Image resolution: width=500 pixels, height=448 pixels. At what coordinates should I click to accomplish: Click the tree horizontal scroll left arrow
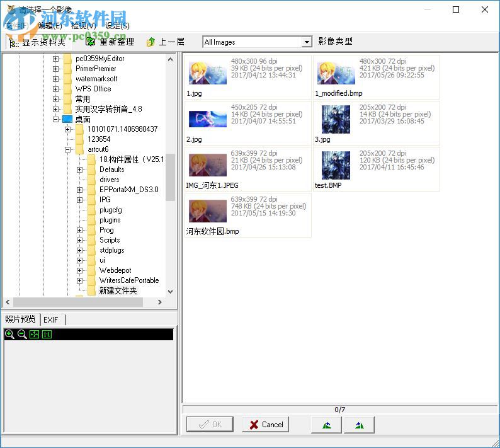(x=8, y=302)
